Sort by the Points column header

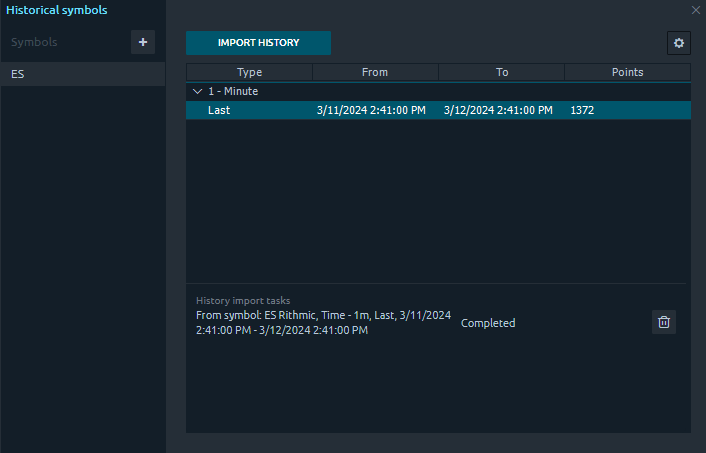coord(627,72)
